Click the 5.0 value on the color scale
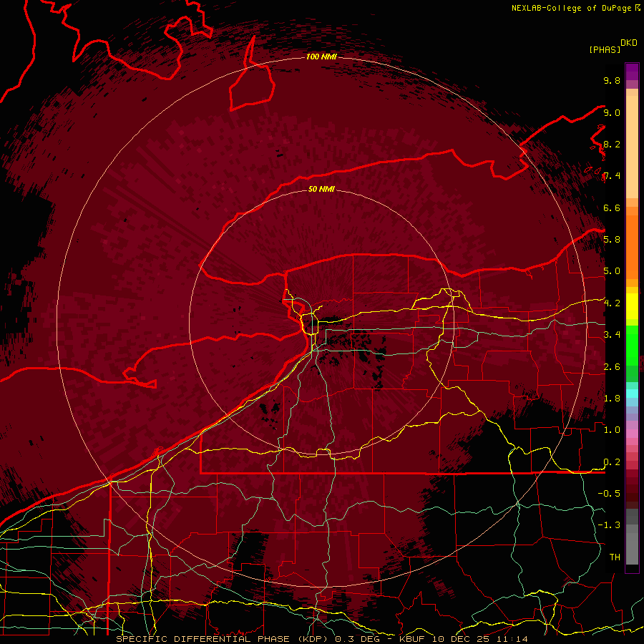The width and height of the screenshot is (644, 644). 612,271
